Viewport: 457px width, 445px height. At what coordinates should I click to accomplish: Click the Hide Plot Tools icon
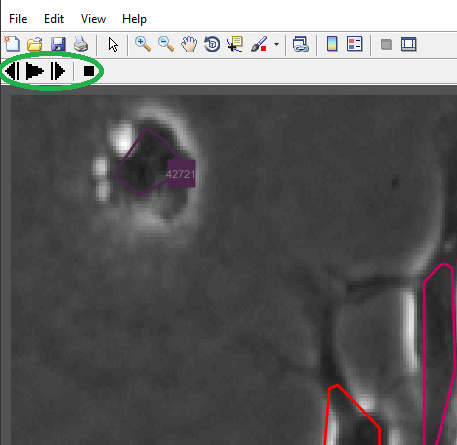click(x=386, y=44)
